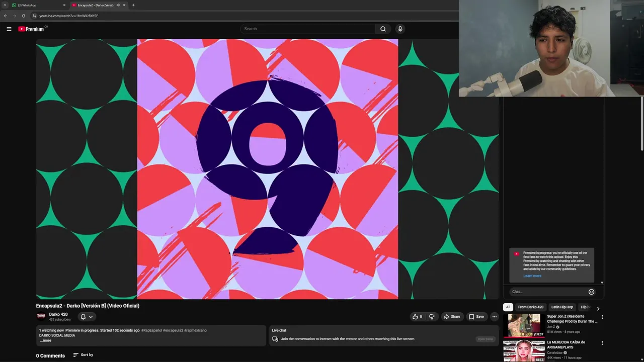Open the Darko 420 channel name
This screenshot has width=644, height=362.
coord(58,314)
